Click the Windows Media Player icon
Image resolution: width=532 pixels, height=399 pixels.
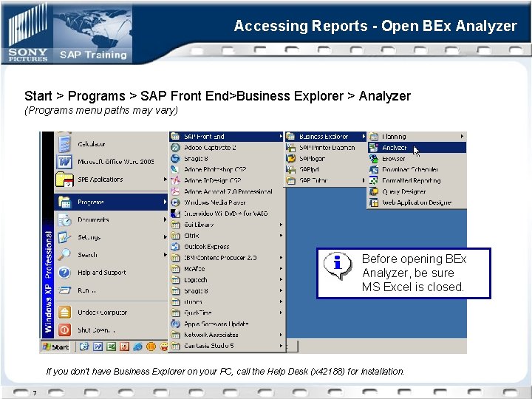click(x=175, y=202)
